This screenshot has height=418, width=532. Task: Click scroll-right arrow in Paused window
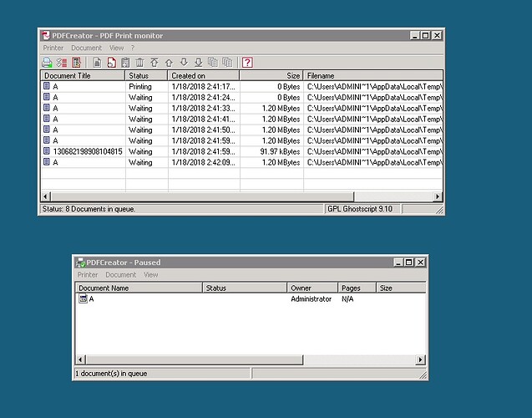420,359
